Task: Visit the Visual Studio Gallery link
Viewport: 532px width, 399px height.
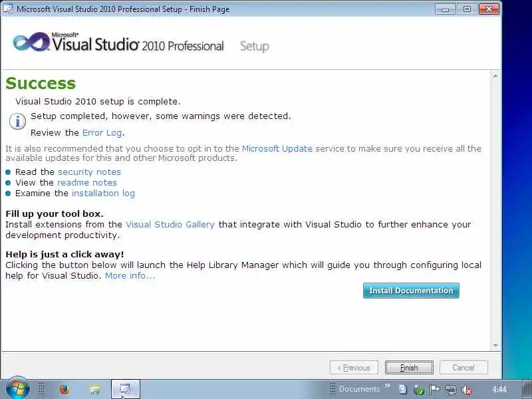Action: [x=170, y=224]
